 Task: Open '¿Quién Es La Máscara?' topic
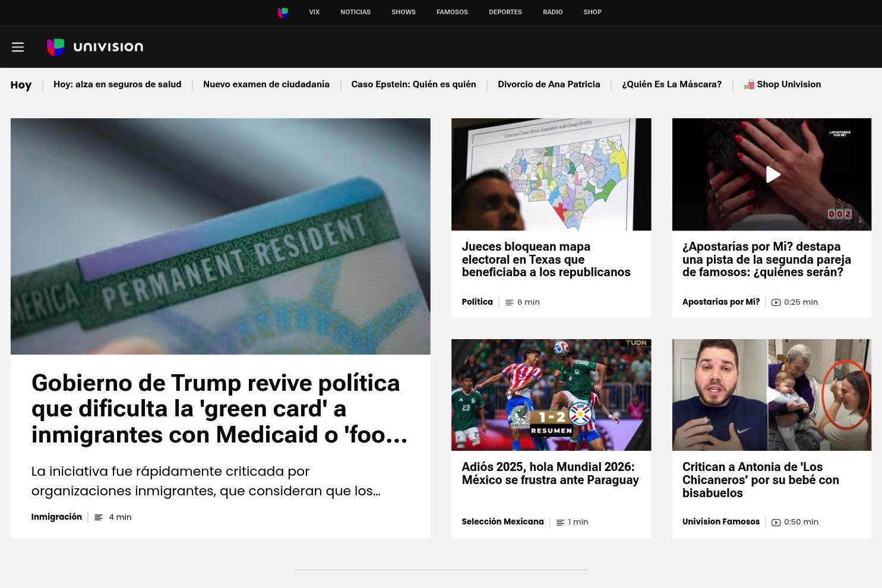[x=672, y=84]
